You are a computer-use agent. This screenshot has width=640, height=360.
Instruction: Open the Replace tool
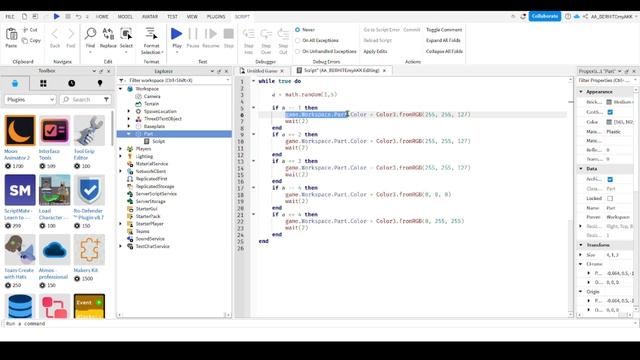[108, 34]
